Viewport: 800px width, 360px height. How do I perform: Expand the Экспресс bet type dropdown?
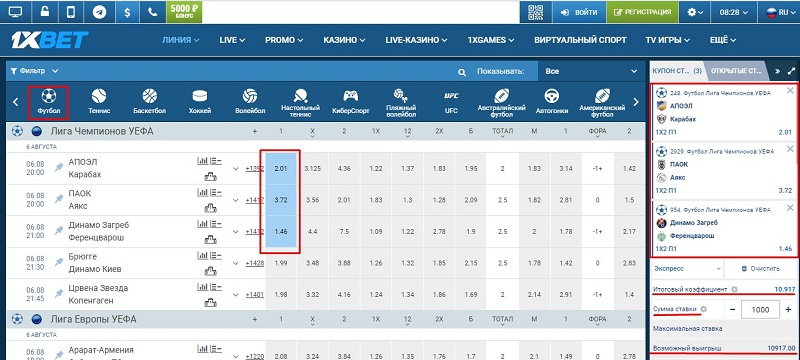point(687,269)
